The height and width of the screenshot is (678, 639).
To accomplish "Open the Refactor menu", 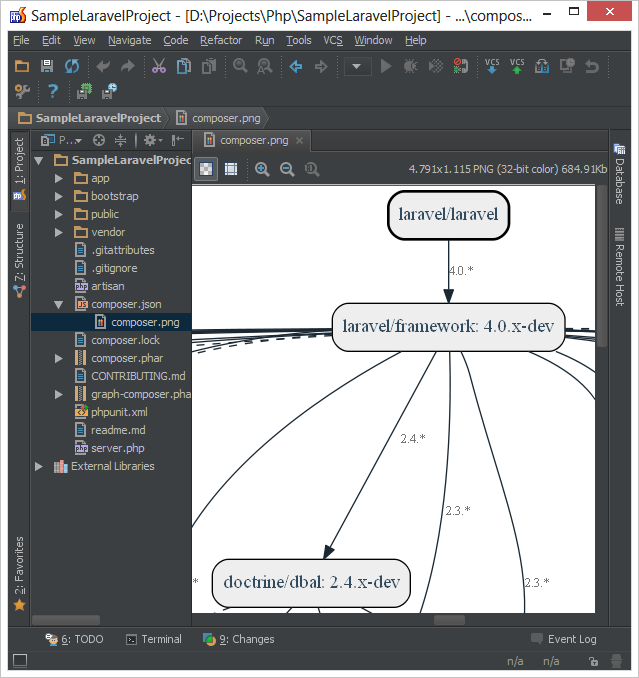I will coord(221,40).
